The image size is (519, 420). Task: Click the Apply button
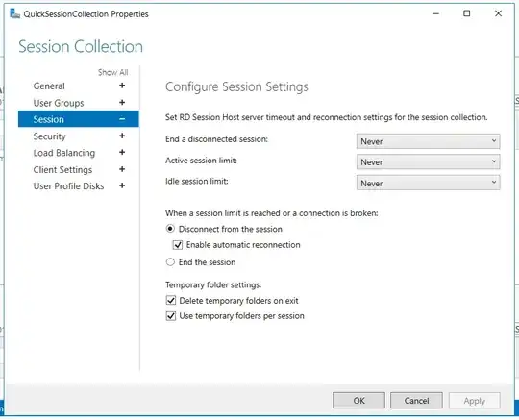pos(475,401)
